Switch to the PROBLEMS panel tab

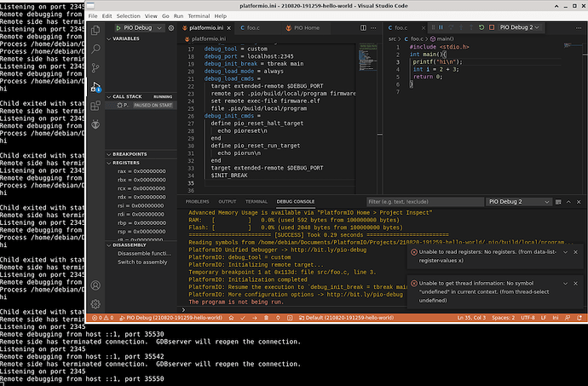(x=197, y=202)
